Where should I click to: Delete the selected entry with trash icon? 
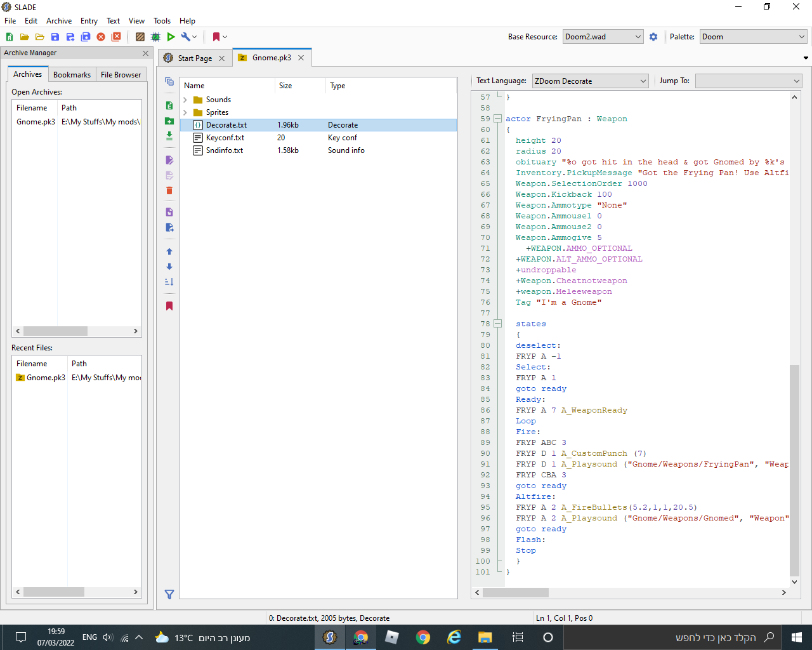click(x=169, y=190)
